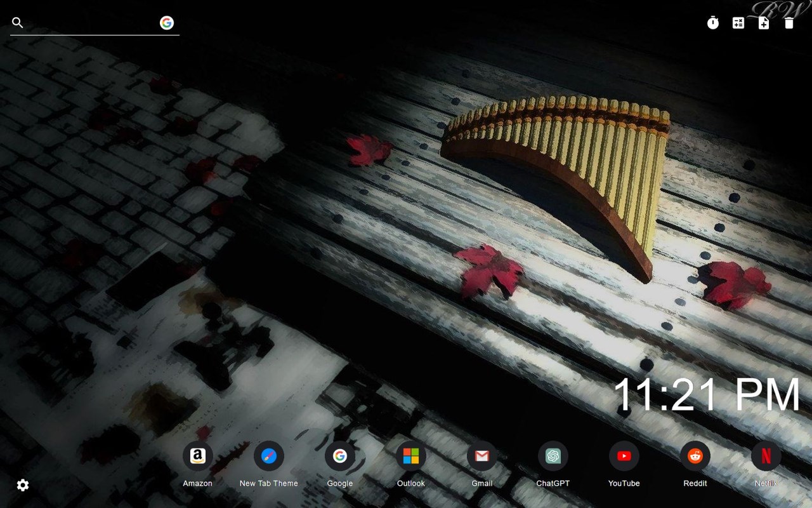The height and width of the screenshot is (508, 812).
Task: Click the 11:21 PM clock display
Action: point(707,395)
